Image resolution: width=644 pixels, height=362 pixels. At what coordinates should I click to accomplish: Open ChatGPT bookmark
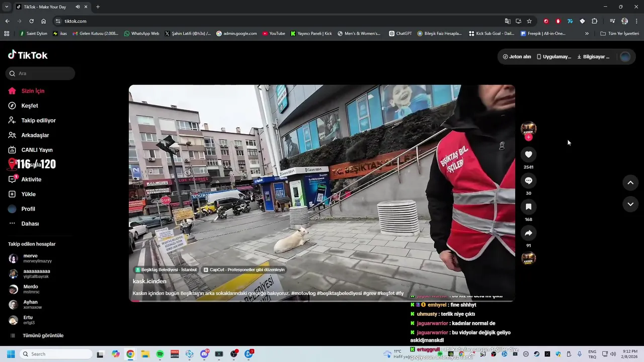click(400, 34)
